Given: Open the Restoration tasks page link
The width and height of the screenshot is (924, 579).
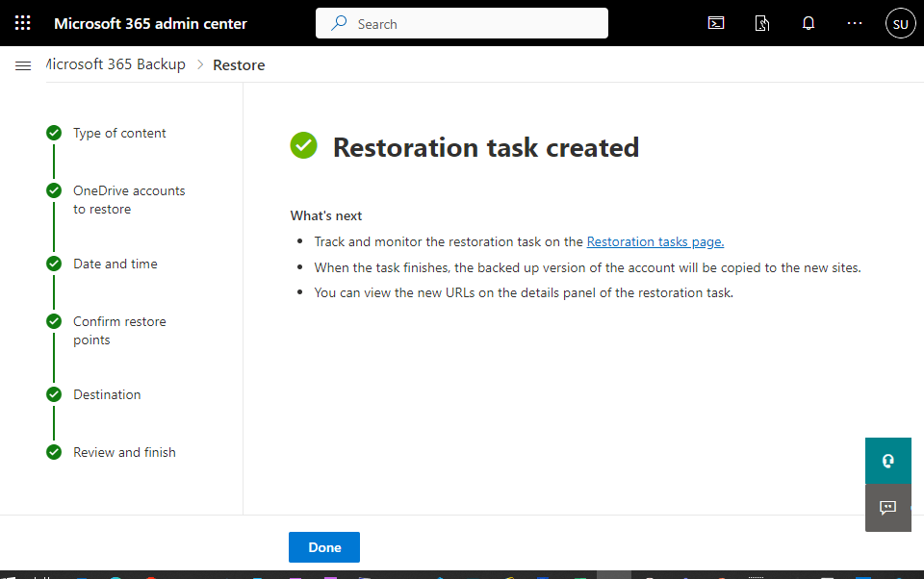Looking at the screenshot, I should [x=655, y=242].
